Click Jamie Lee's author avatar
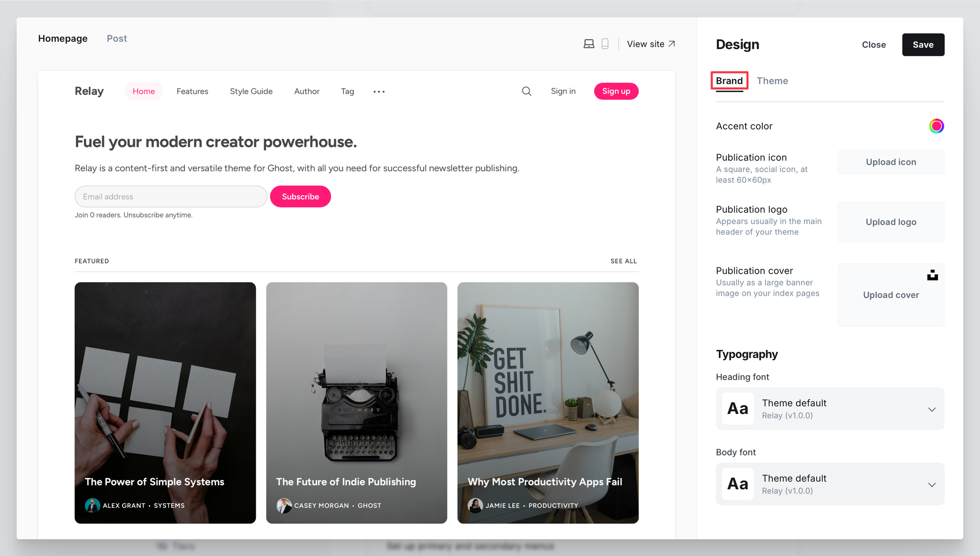This screenshot has height=556, width=980. pyautogui.click(x=475, y=506)
